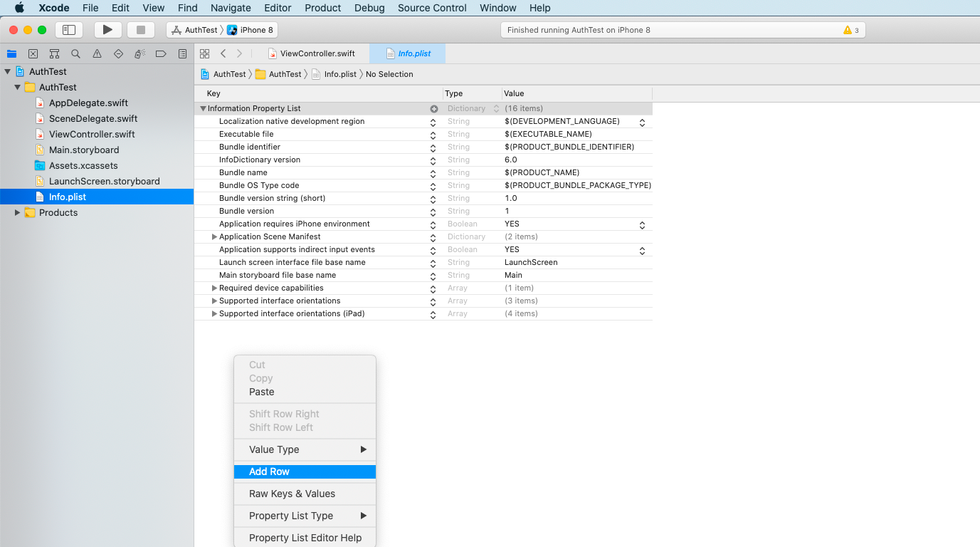Viewport: 980px width, 547px height.
Task: Open the Apple menu
Action: tap(19, 8)
